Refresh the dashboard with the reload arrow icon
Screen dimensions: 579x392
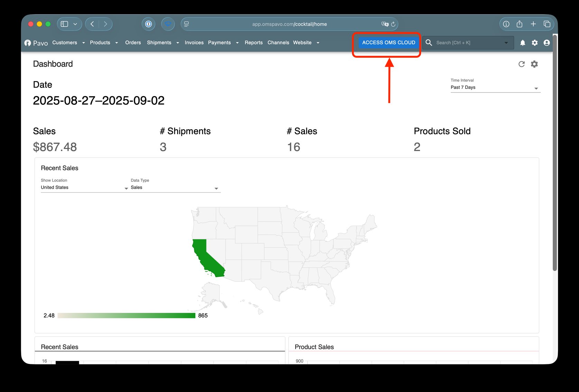click(521, 64)
